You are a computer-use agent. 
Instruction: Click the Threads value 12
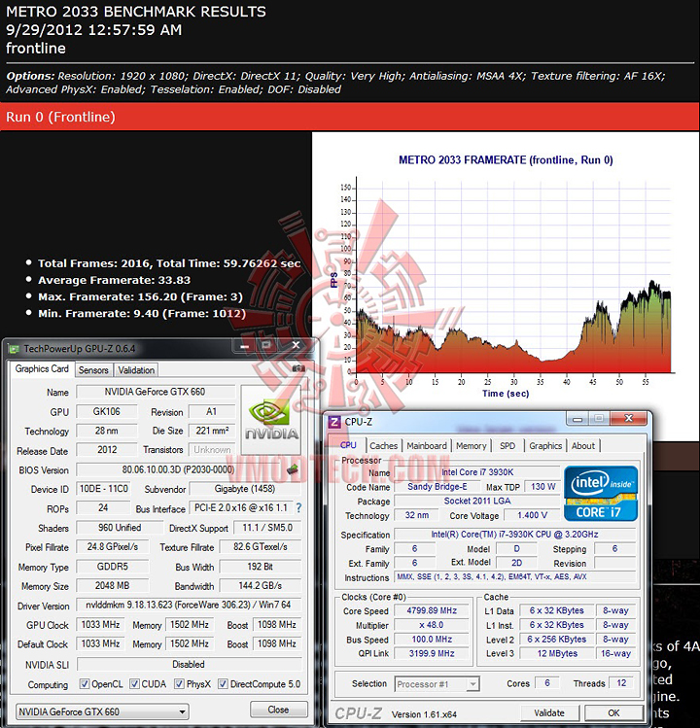pyautogui.click(x=621, y=683)
